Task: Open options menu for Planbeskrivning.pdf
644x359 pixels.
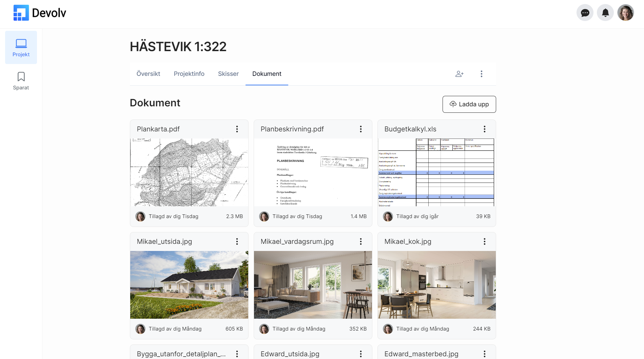Action: (x=361, y=129)
